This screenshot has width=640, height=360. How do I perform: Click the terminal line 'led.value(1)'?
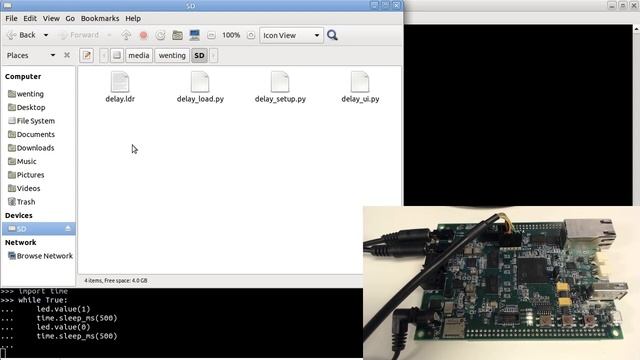click(63, 309)
